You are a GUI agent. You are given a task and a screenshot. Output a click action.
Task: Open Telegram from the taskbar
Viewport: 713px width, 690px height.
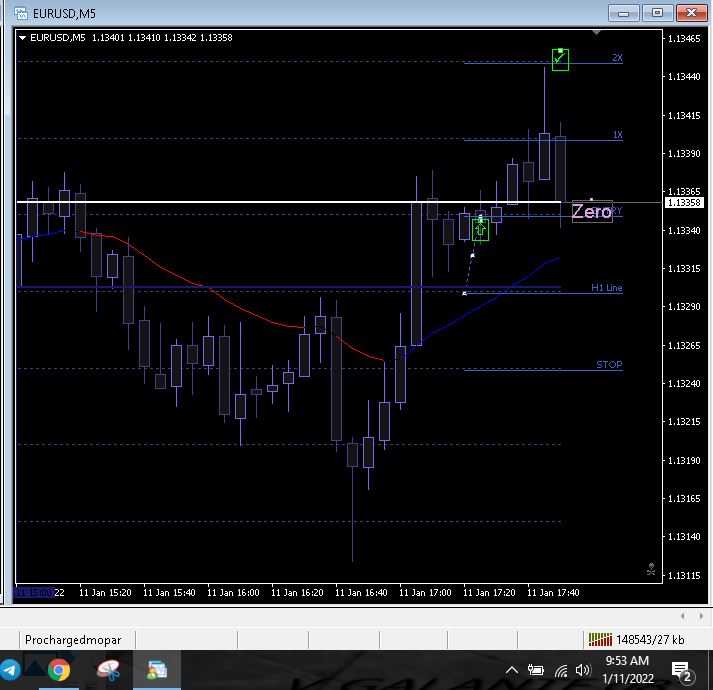10,670
